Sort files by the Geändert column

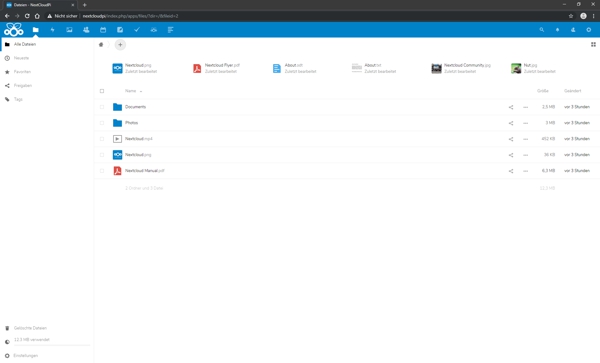tap(572, 91)
